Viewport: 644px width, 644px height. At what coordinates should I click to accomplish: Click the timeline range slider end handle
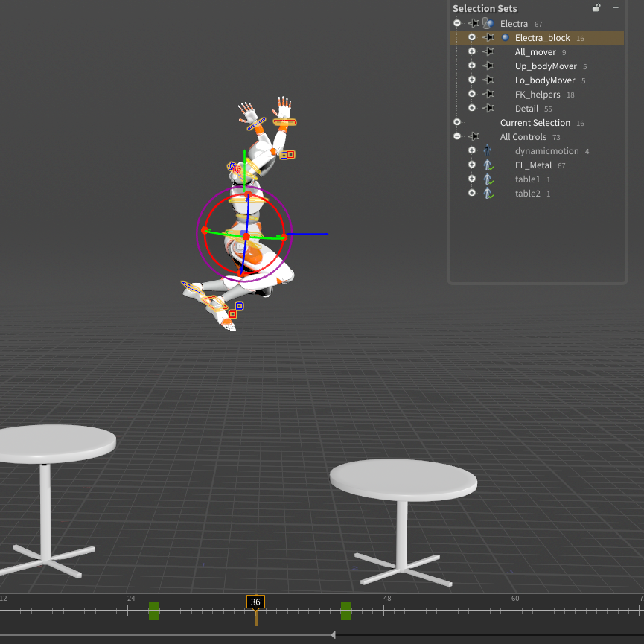[334, 634]
